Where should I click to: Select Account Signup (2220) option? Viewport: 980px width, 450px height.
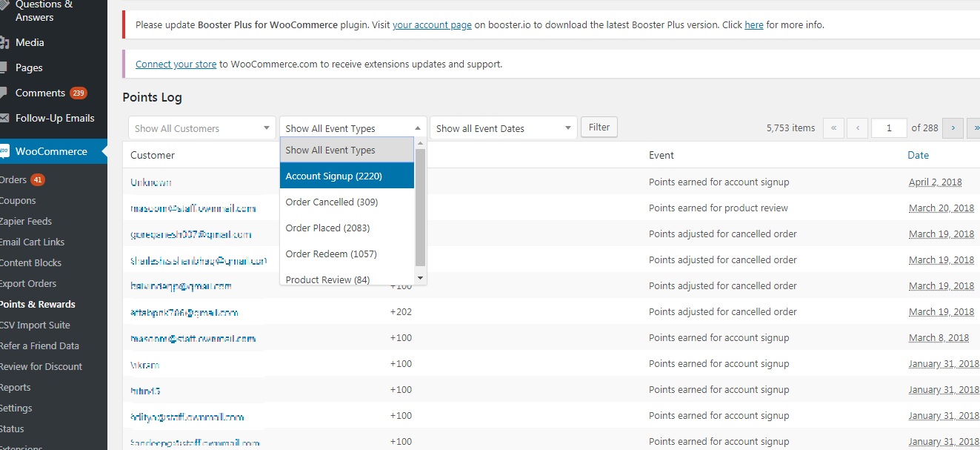[347, 176]
